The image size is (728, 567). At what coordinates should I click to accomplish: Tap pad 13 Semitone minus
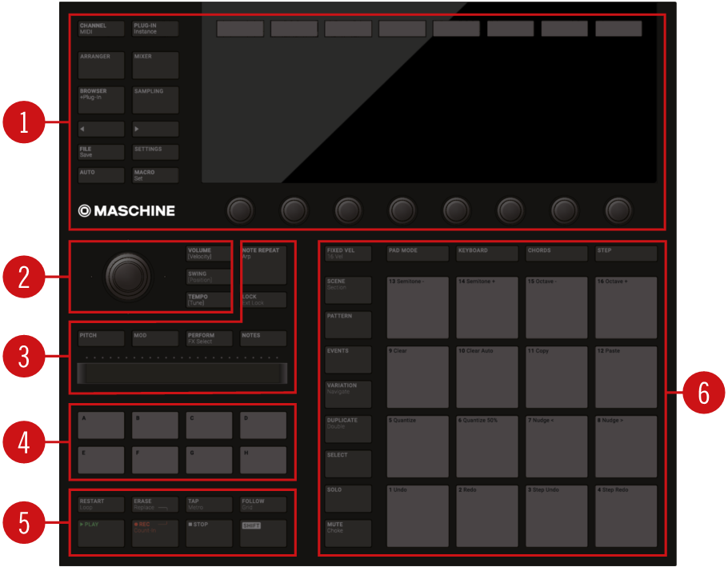(x=418, y=308)
